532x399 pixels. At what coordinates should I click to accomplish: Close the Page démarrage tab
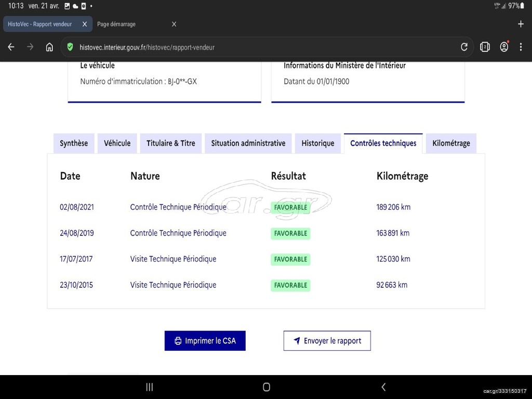click(174, 24)
